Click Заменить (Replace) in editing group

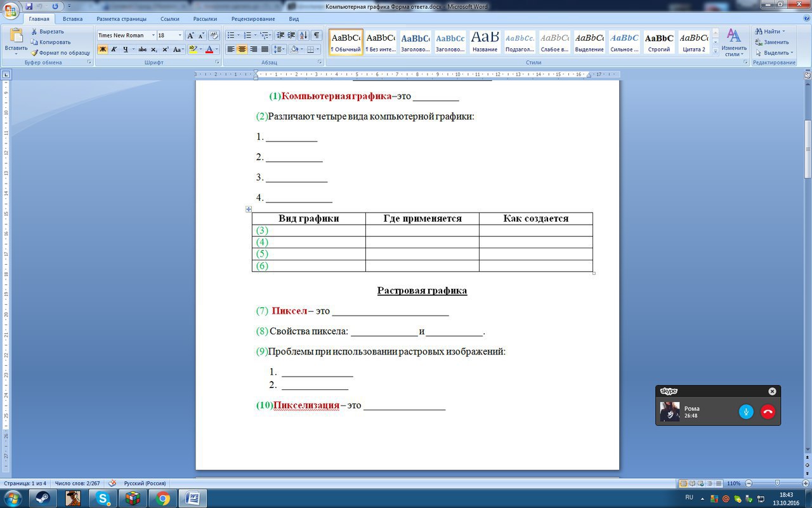coord(773,42)
